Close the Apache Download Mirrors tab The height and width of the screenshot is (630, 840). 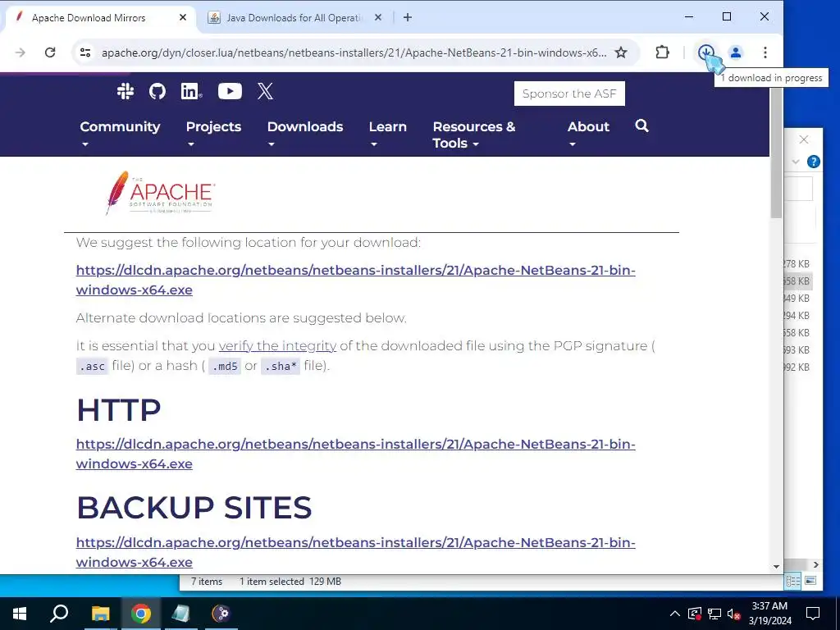pos(183,17)
